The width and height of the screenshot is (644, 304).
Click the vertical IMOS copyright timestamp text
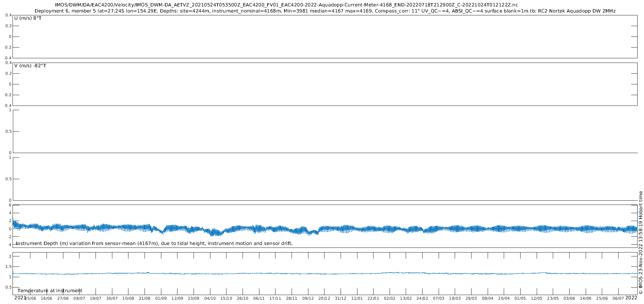tap(640, 242)
